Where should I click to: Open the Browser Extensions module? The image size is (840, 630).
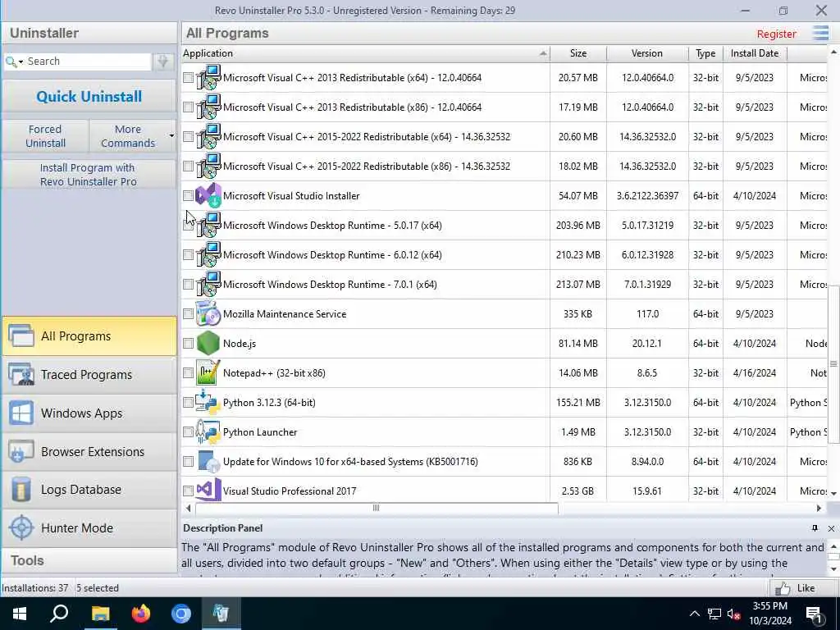click(x=89, y=452)
